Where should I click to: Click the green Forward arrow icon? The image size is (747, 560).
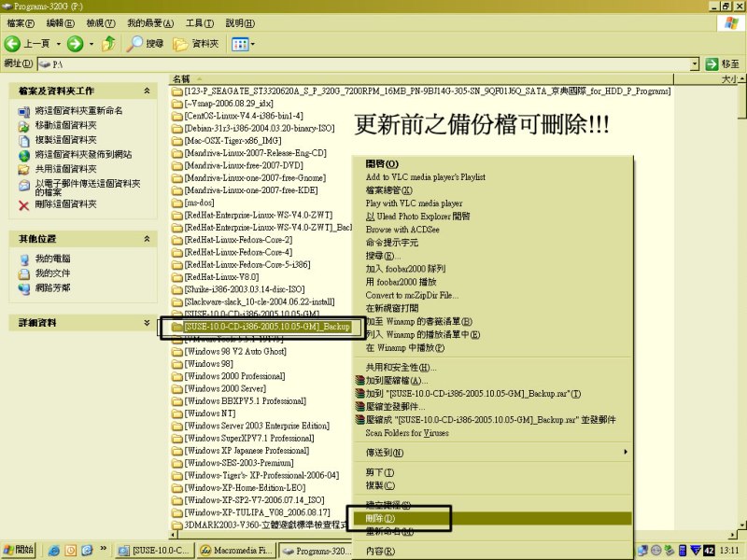tap(75, 44)
